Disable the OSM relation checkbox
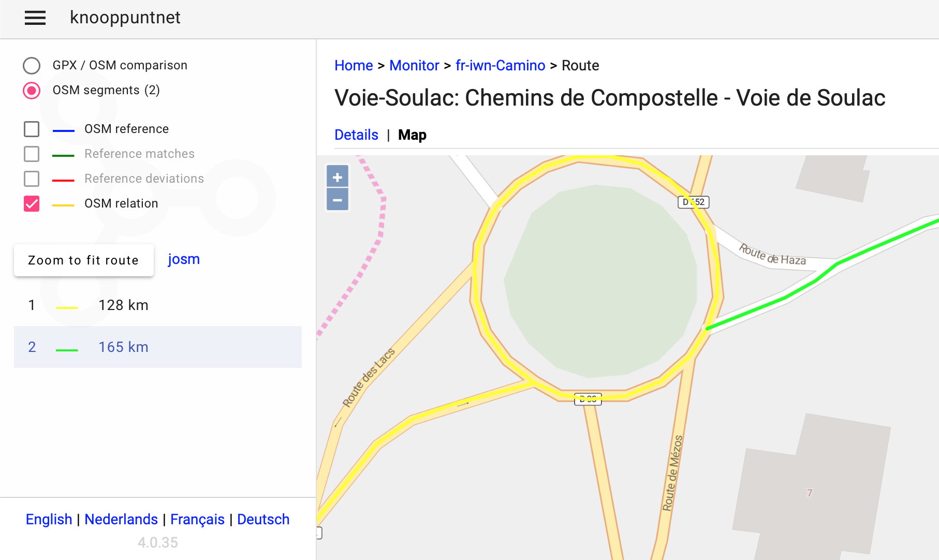Screen dimensions: 939x560 [x=32, y=203]
